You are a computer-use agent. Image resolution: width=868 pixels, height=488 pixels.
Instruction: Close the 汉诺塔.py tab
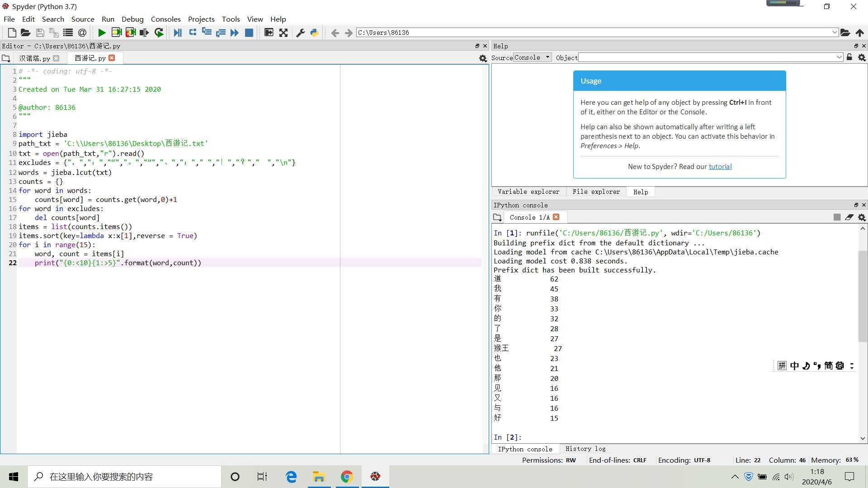coord(56,58)
